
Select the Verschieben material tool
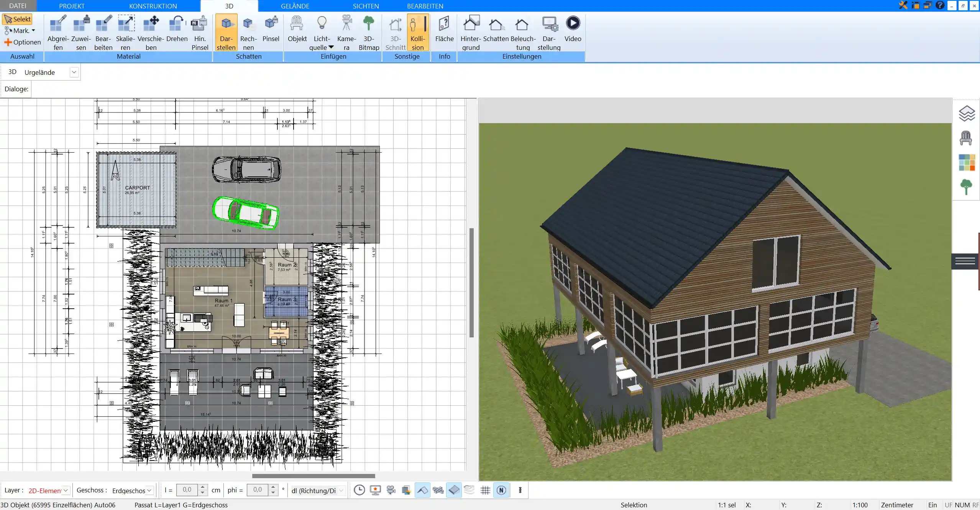click(151, 33)
